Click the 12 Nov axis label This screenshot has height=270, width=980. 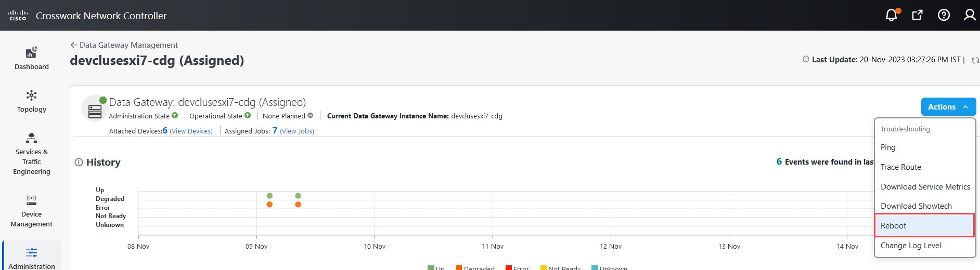(x=611, y=247)
